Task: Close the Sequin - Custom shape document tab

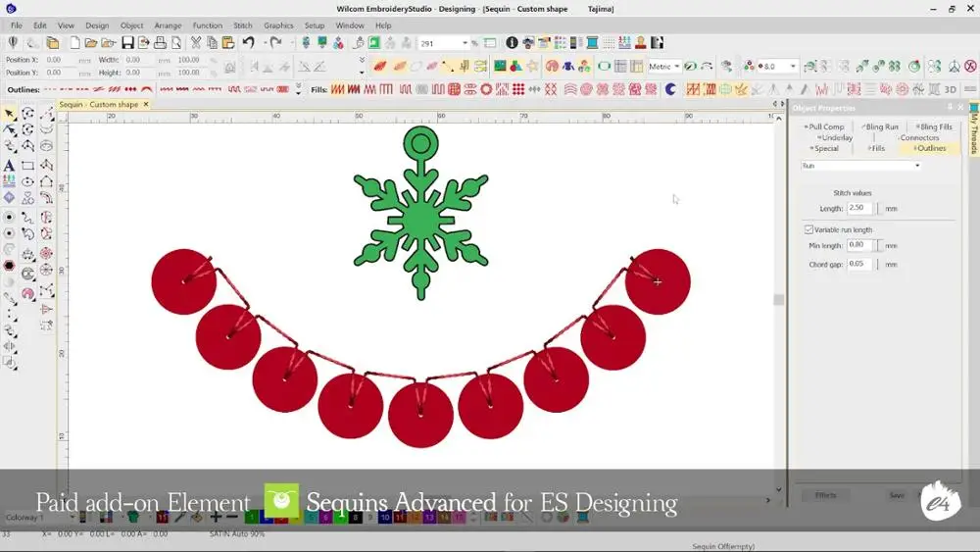Action: tap(146, 104)
